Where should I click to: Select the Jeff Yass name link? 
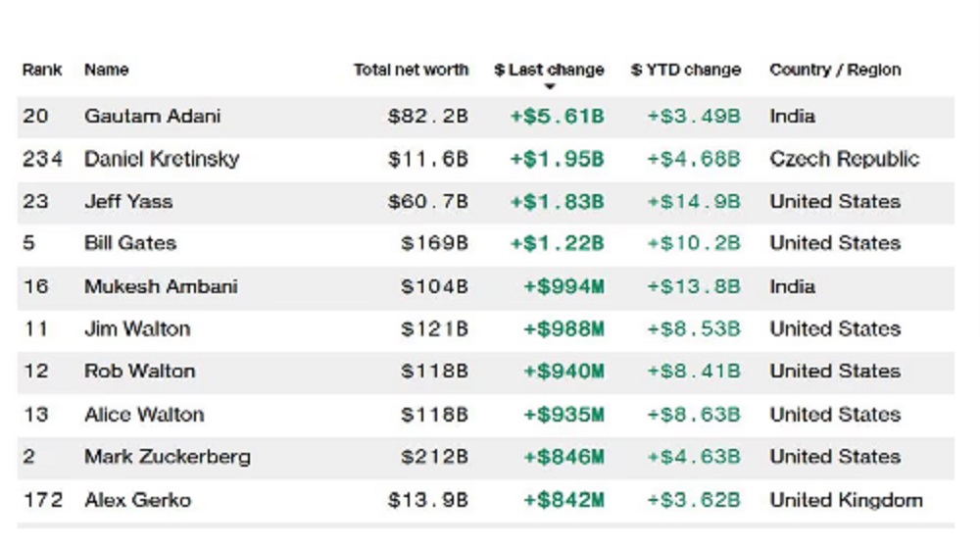coord(128,201)
